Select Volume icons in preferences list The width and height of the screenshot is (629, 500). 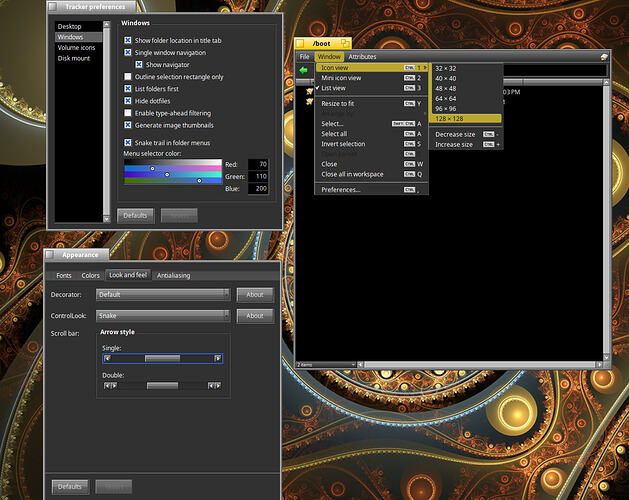pos(79,47)
